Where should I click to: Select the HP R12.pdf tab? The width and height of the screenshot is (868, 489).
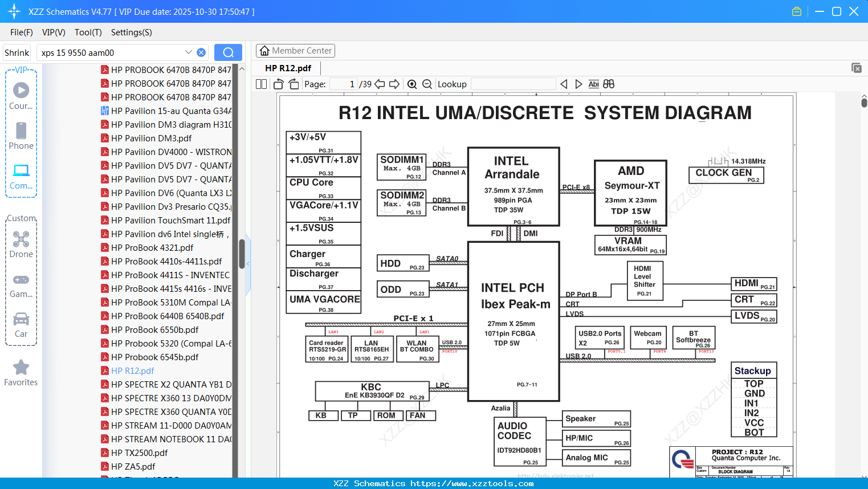tap(288, 68)
